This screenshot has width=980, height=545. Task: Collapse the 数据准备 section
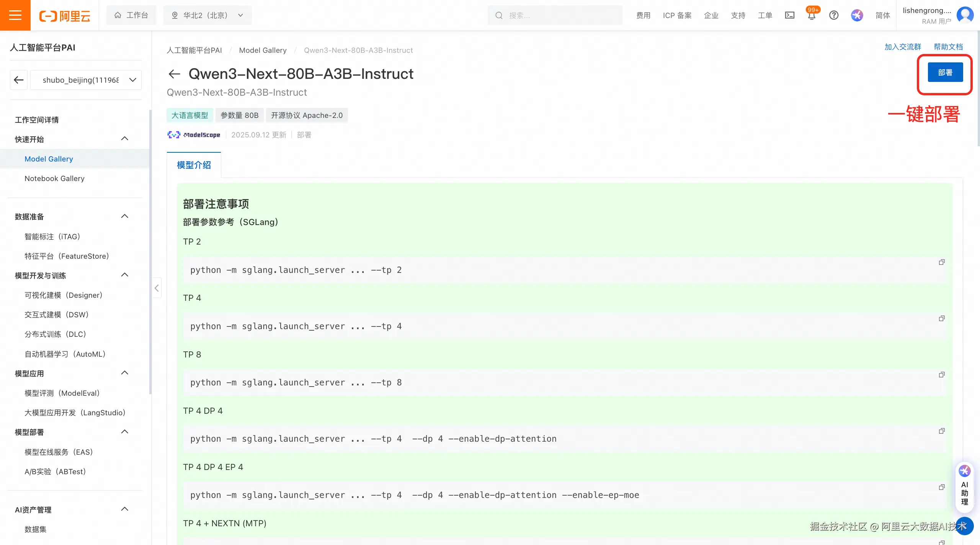click(125, 216)
